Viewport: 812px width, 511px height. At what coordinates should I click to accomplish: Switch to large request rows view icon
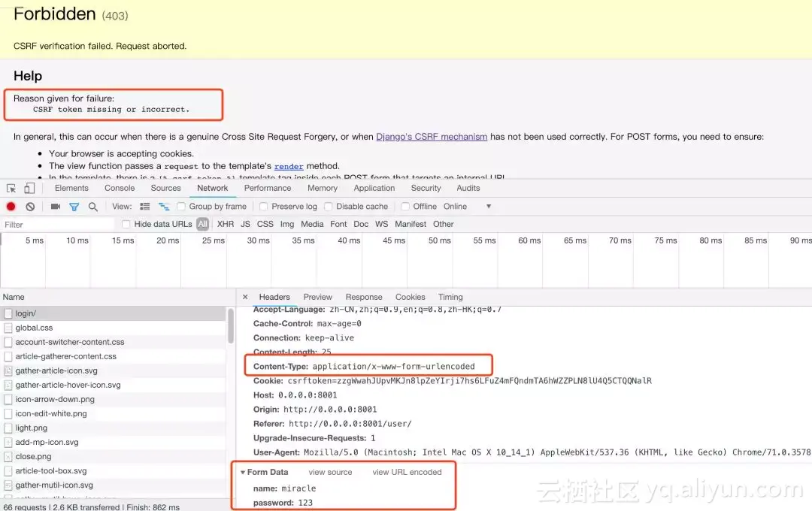(145, 207)
